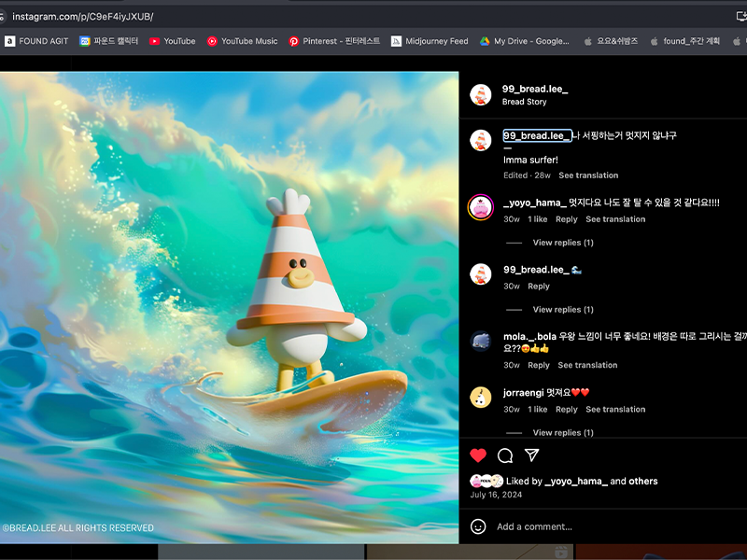Viewport: 747px width, 560px height.
Task: Reply to jorraengi's comment
Action: click(567, 410)
